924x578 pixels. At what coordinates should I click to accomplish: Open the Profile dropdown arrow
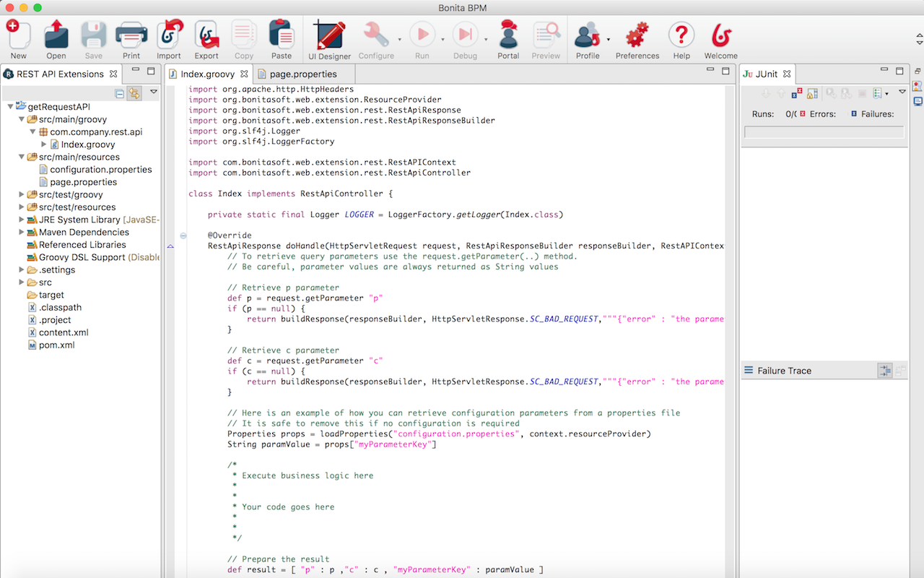click(609, 40)
